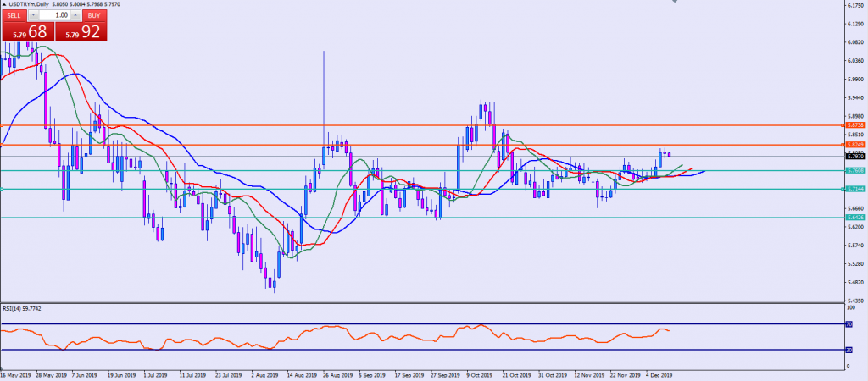Collapse the one-click trading panel arrow
The image size is (868, 381).
(3, 4)
